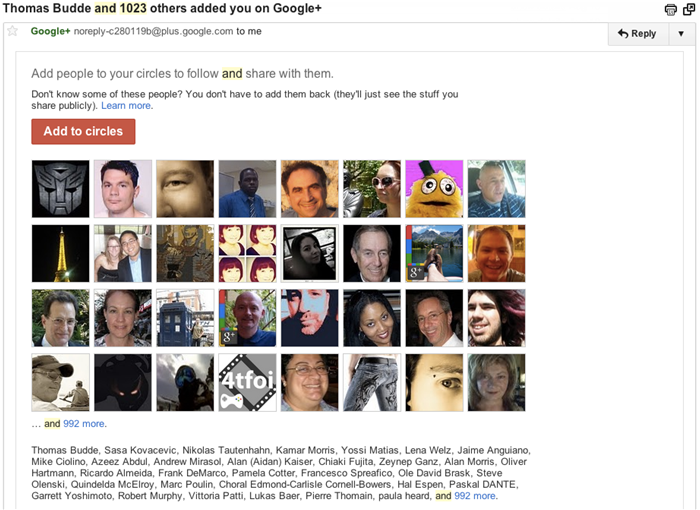Open the couple photo profile thumbnail
The image size is (700, 510).
123,253
